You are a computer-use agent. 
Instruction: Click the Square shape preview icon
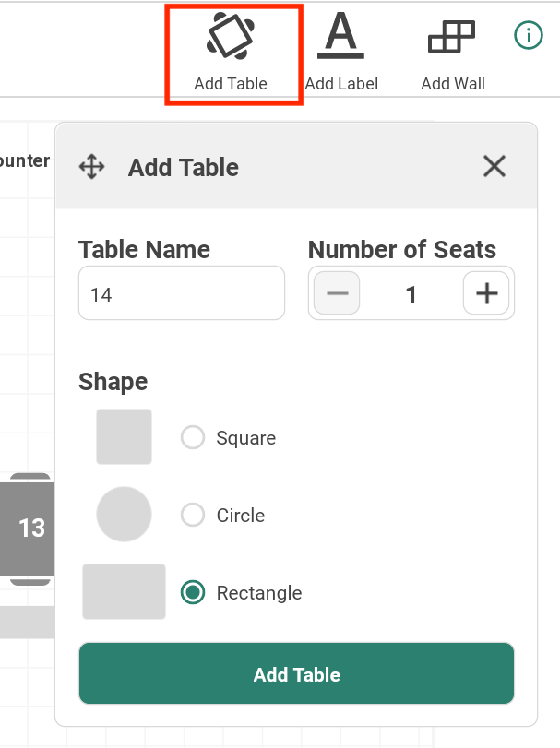pyautogui.click(x=124, y=436)
